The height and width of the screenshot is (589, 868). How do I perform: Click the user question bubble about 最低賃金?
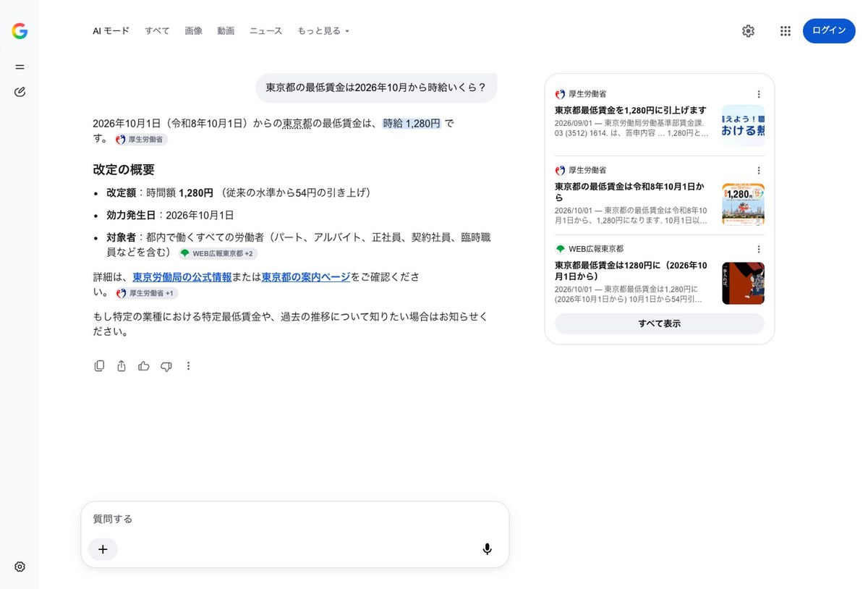pyautogui.click(x=376, y=88)
